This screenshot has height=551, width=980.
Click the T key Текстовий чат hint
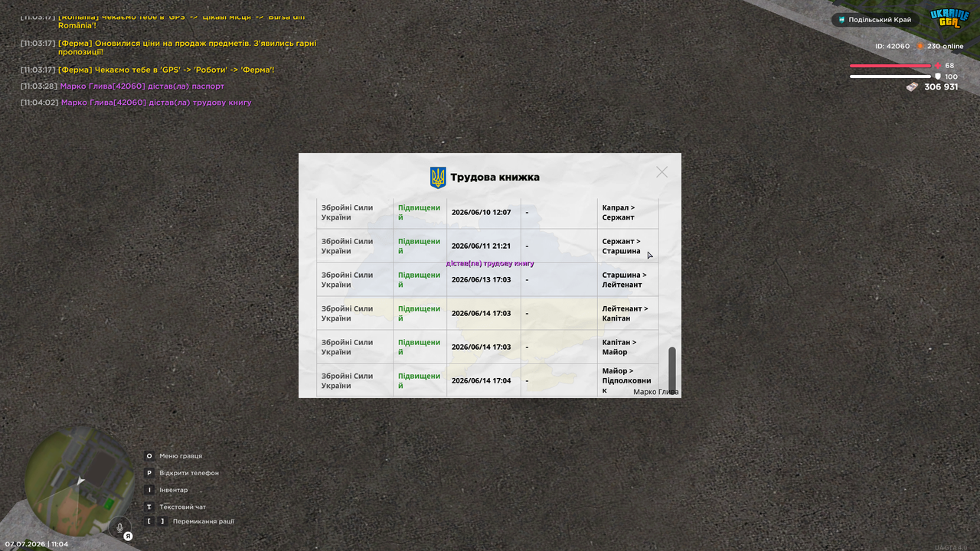click(x=175, y=507)
